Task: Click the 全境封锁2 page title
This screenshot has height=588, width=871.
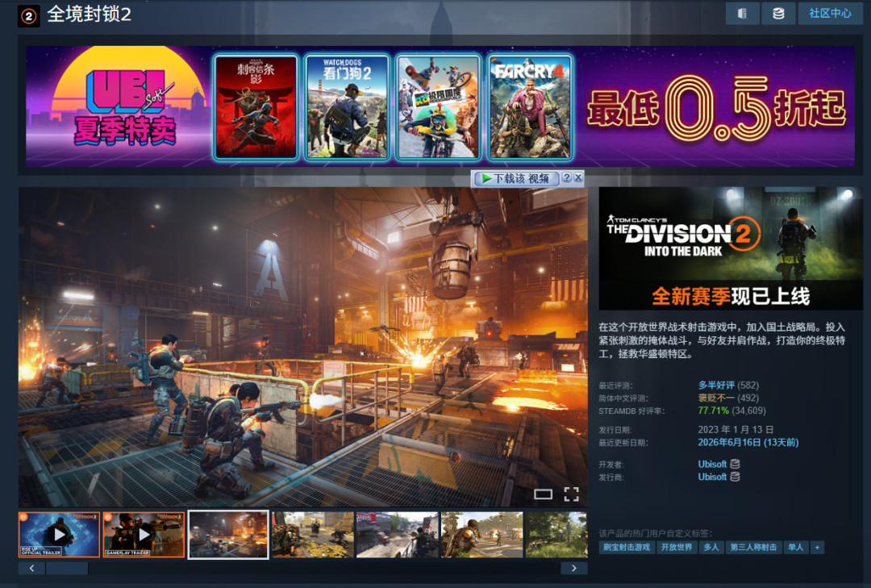Action: [90, 15]
